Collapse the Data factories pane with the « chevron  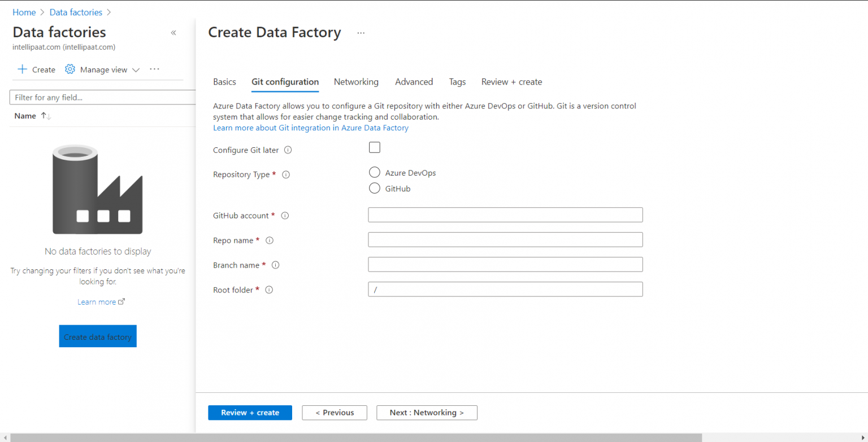[173, 33]
